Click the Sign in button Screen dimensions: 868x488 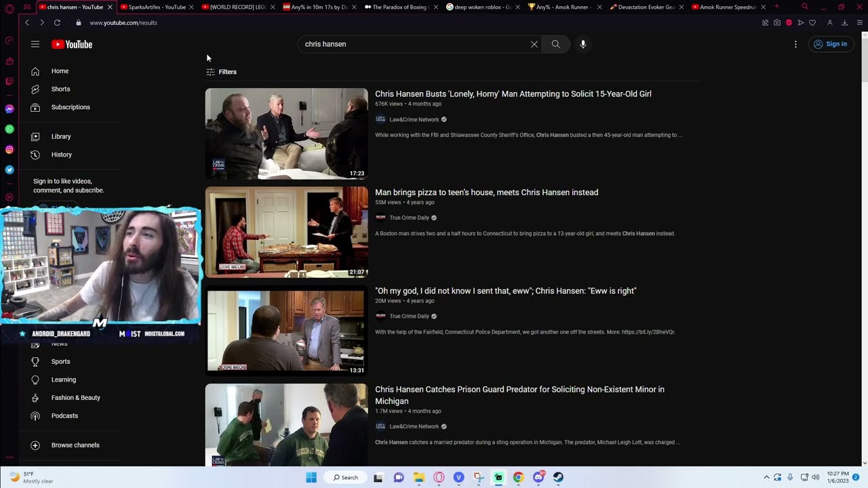831,44
